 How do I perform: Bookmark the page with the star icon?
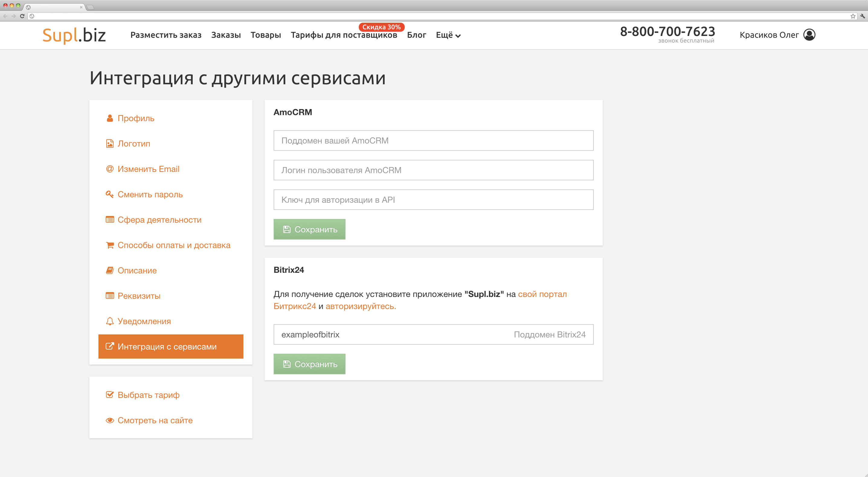tap(853, 16)
